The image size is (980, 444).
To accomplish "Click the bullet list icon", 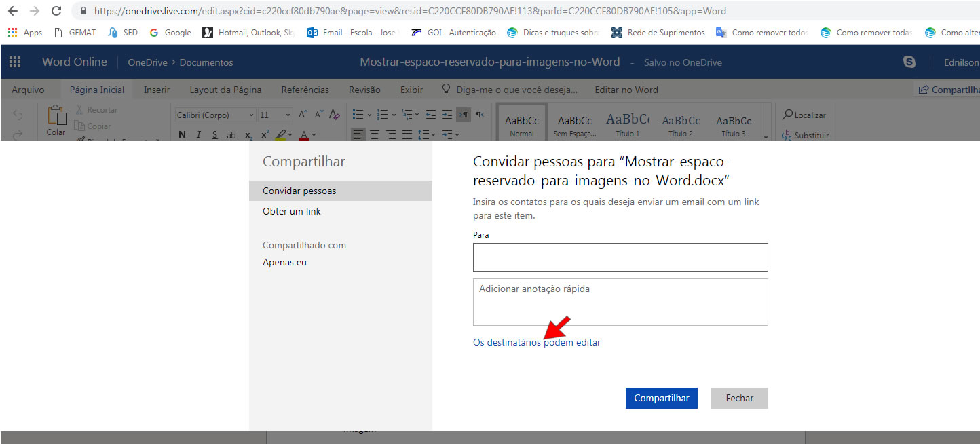I will tap(358, 115).
